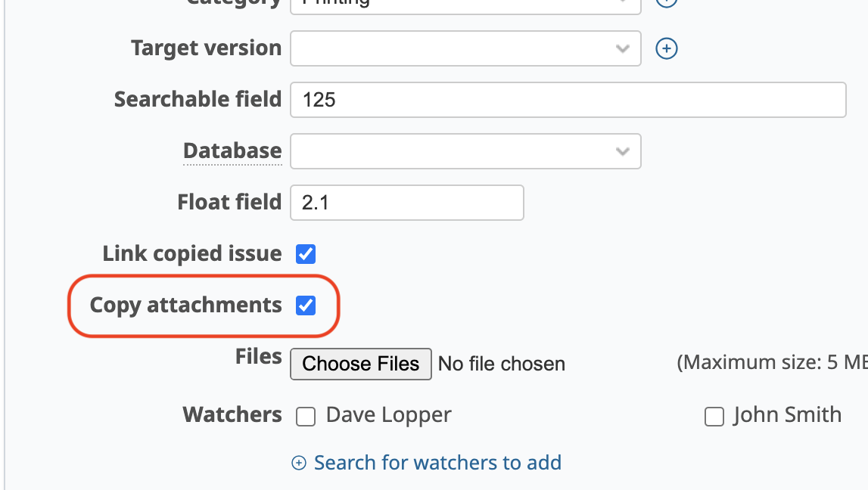This screenshot has width=868, height=490.
Task: Open the Category dropdown at the top
Action: click(x=454, y=4)
